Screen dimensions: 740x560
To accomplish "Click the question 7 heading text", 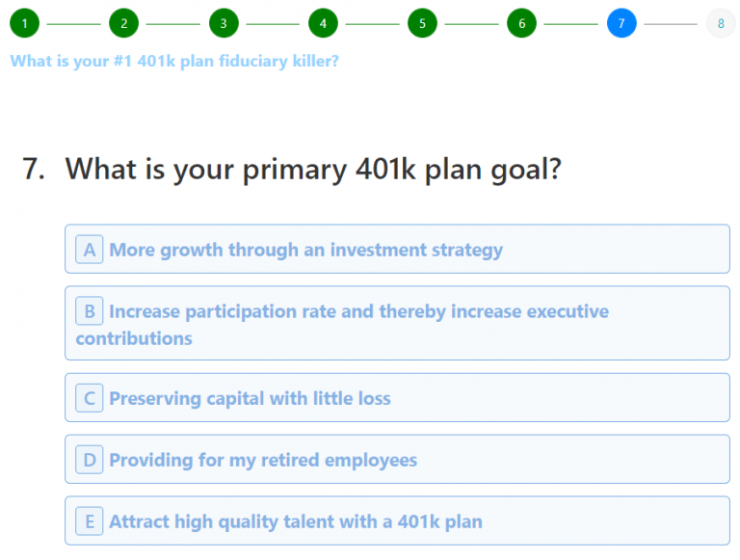I will coord(313,170).
